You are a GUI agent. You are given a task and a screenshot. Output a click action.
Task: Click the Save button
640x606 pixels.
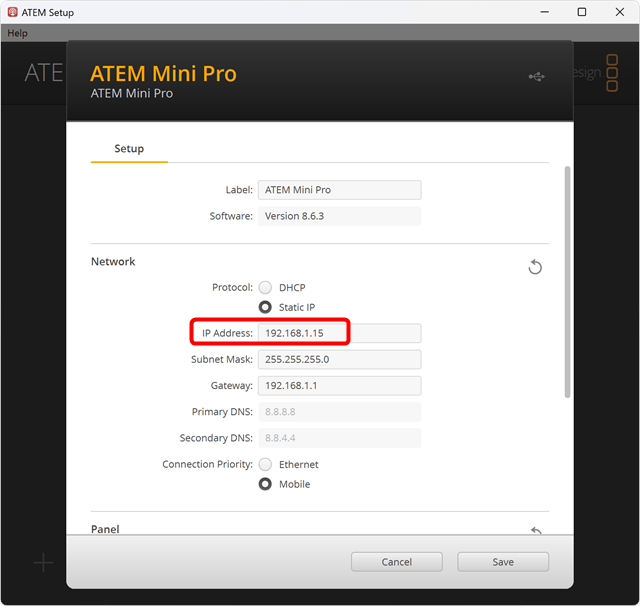pos(503,562)
